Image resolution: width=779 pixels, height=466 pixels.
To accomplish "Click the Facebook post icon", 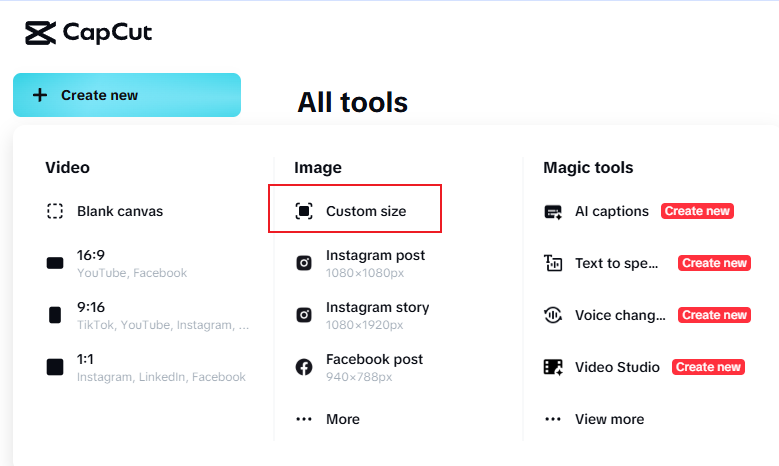I will (304, 367).
